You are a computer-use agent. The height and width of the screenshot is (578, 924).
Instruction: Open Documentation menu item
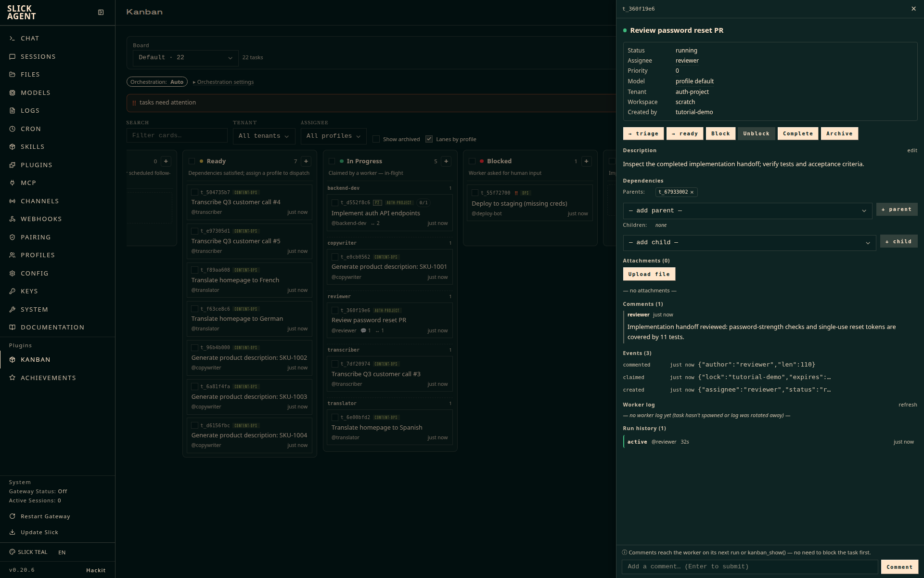(58, 328)
